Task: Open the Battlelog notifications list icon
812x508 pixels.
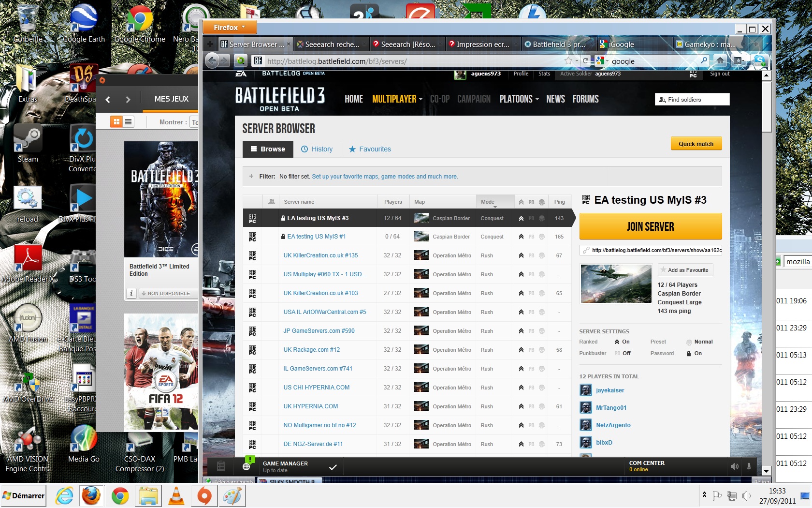Action: (x=221, y=466)
